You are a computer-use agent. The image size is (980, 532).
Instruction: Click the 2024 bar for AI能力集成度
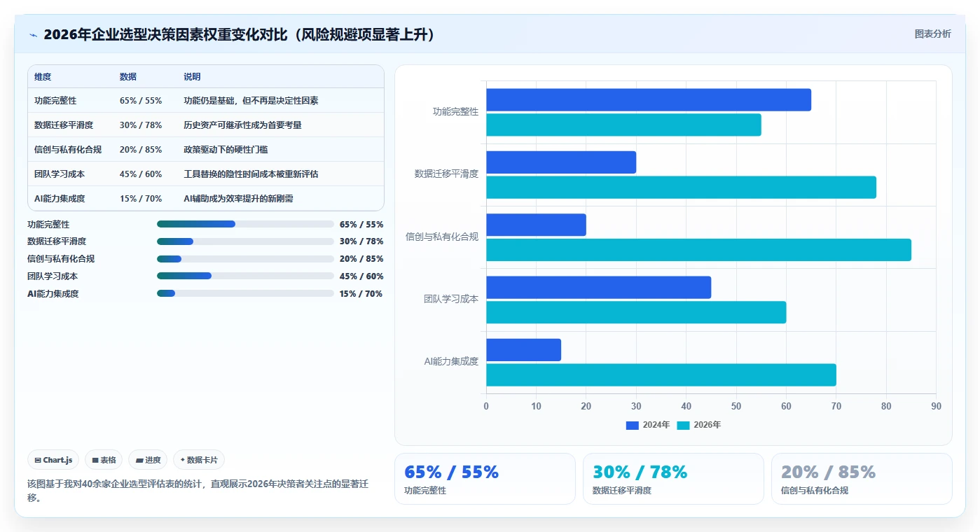[523, 350]
